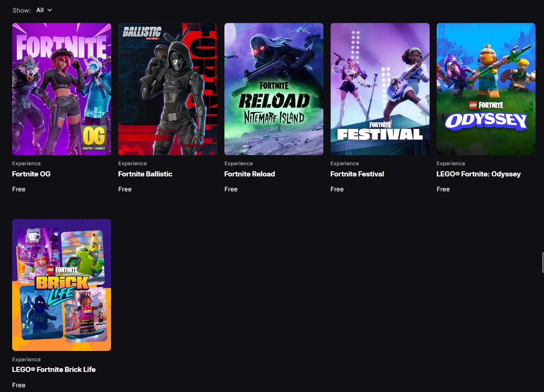
Task: Click the Free price under LEGO Fortnite: Odyssey
Action: tap(443, 189)
